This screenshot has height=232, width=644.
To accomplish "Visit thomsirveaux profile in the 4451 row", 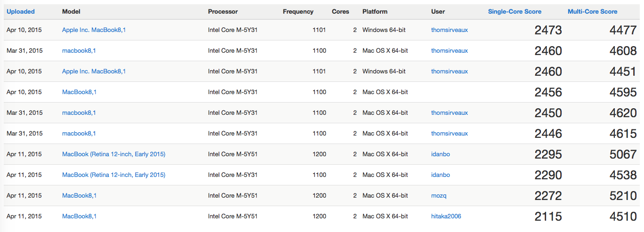I will click(450, 71).
